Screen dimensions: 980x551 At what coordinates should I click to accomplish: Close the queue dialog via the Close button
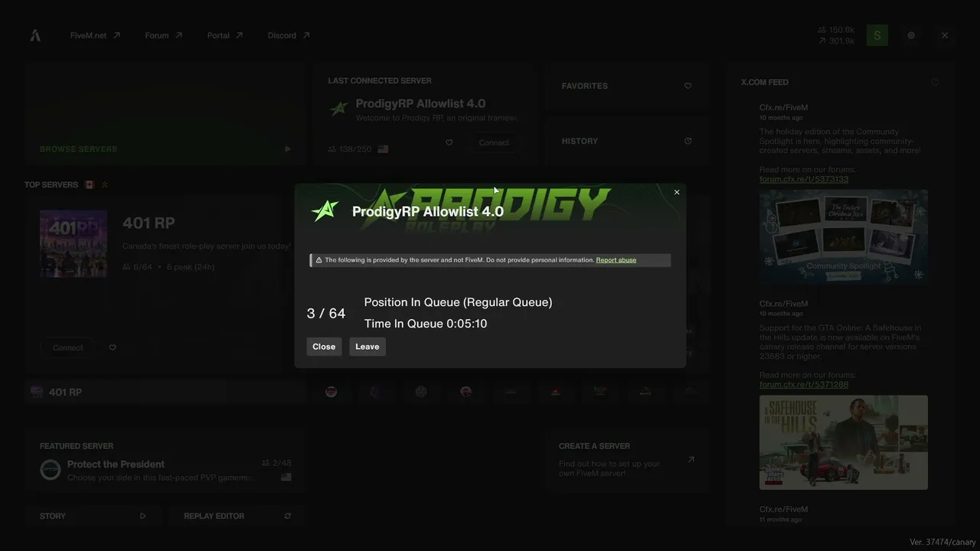click(324, 347)
